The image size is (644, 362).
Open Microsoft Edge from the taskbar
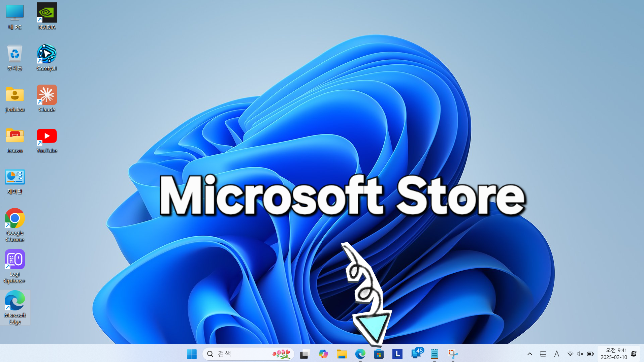click(x=360, y=354)
